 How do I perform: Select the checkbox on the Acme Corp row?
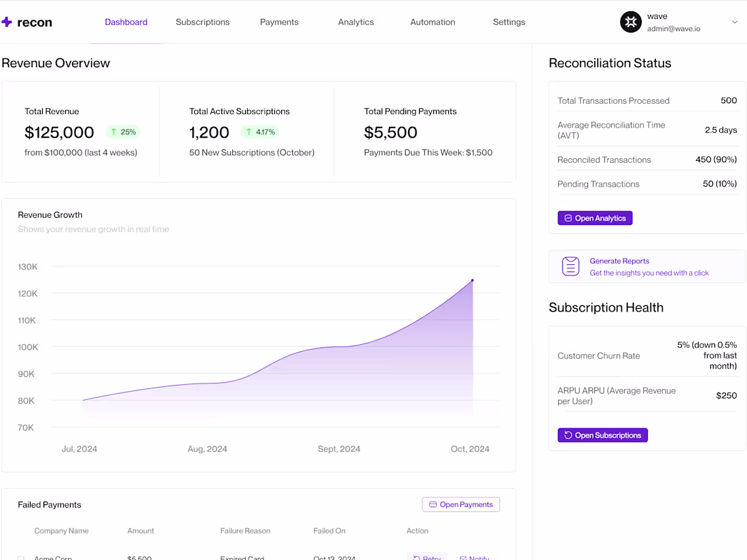tap(21, 557)
